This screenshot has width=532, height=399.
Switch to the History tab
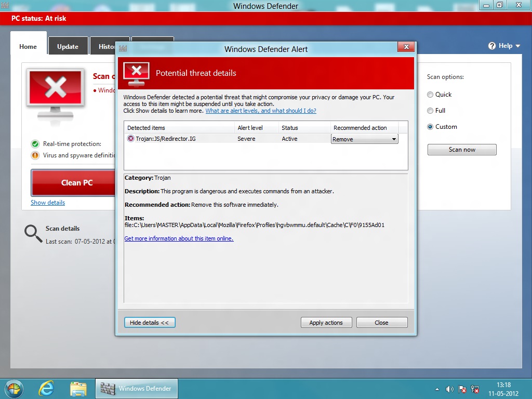point(103,46)
